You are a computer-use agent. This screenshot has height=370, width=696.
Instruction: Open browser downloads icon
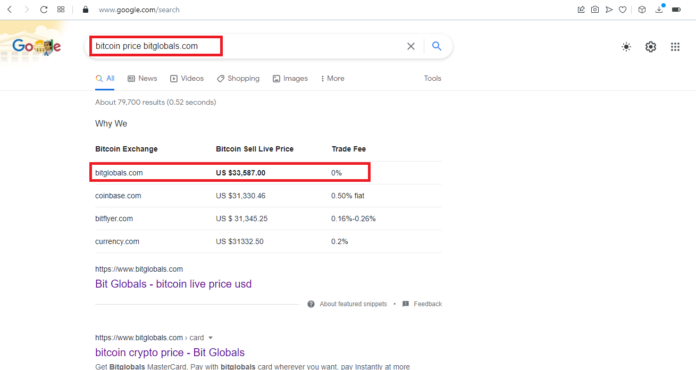pos(659,9)
